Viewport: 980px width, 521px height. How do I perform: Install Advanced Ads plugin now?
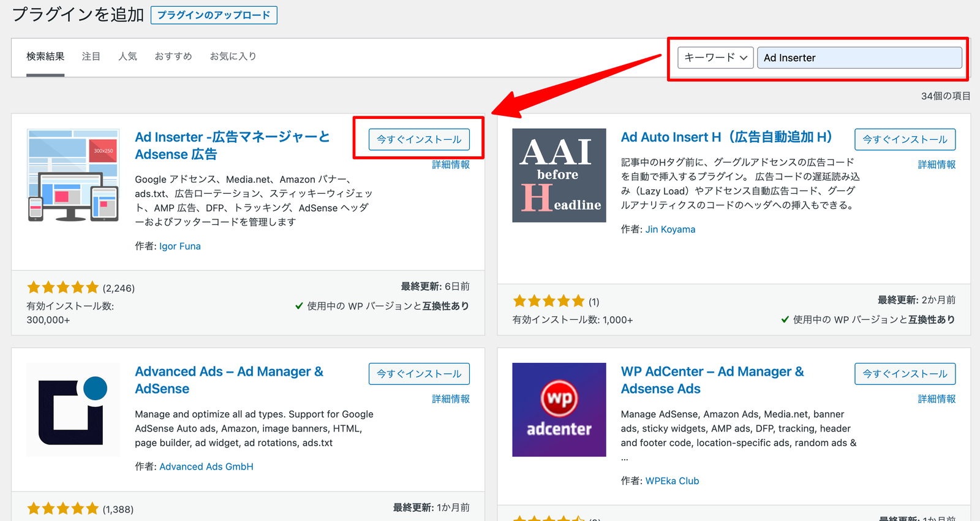pos(419,373)
